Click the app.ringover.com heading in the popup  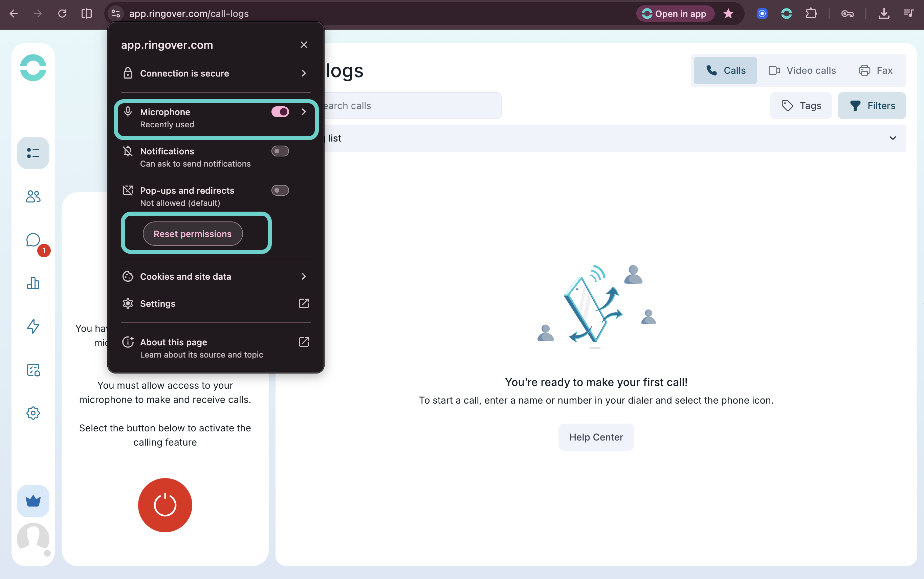[x=167, y=45]
